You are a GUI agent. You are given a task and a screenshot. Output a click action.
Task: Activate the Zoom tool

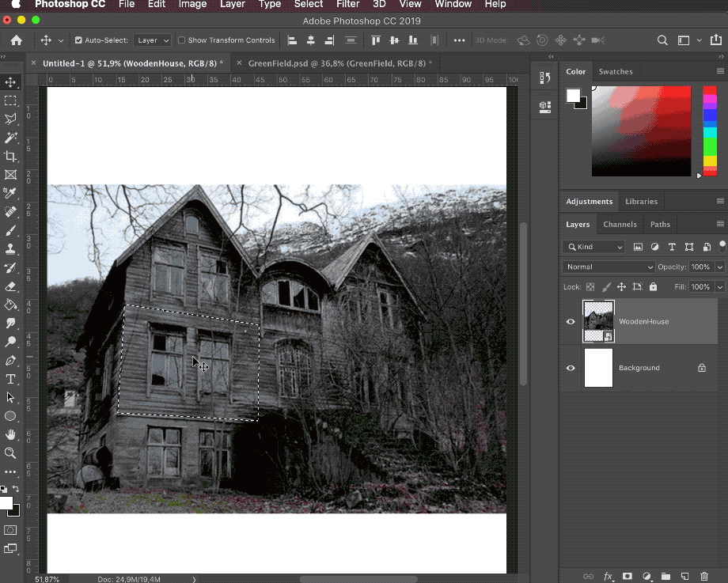(x=10, y=453)
